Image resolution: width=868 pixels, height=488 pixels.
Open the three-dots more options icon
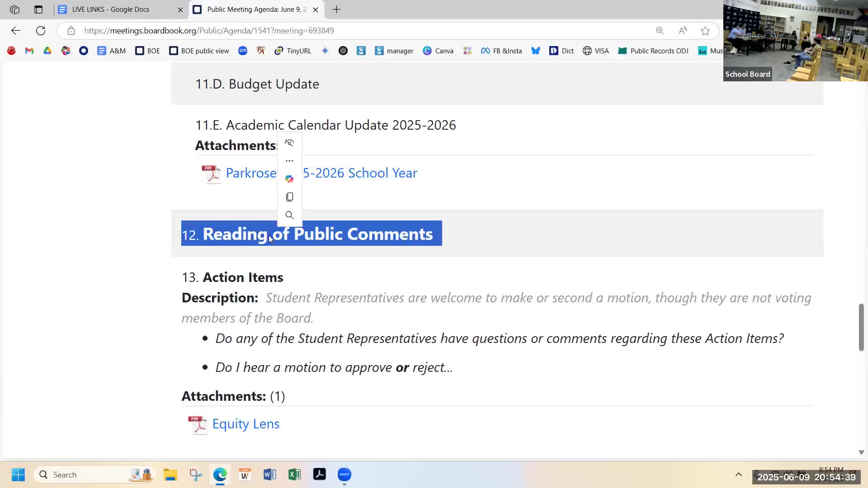[x=289, y=161]
